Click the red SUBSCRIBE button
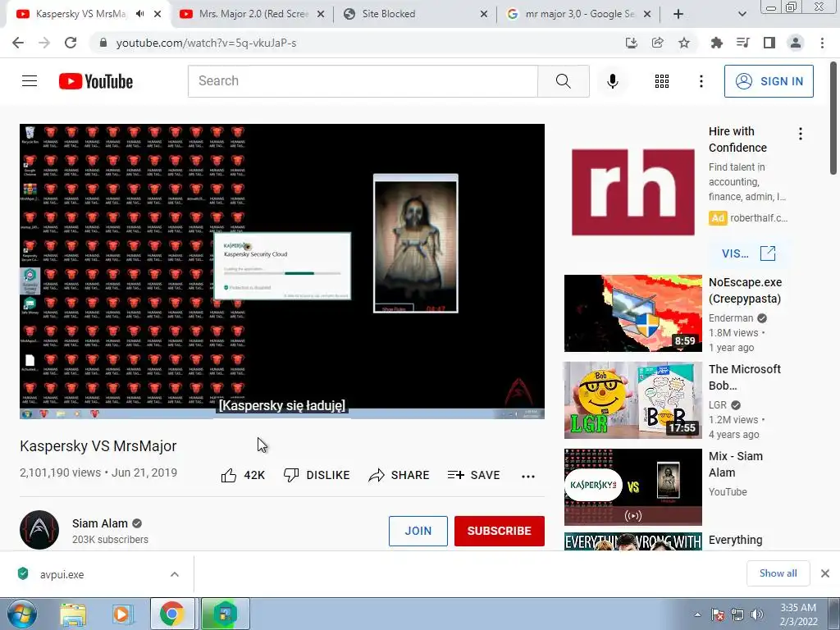 coord(500,531)
